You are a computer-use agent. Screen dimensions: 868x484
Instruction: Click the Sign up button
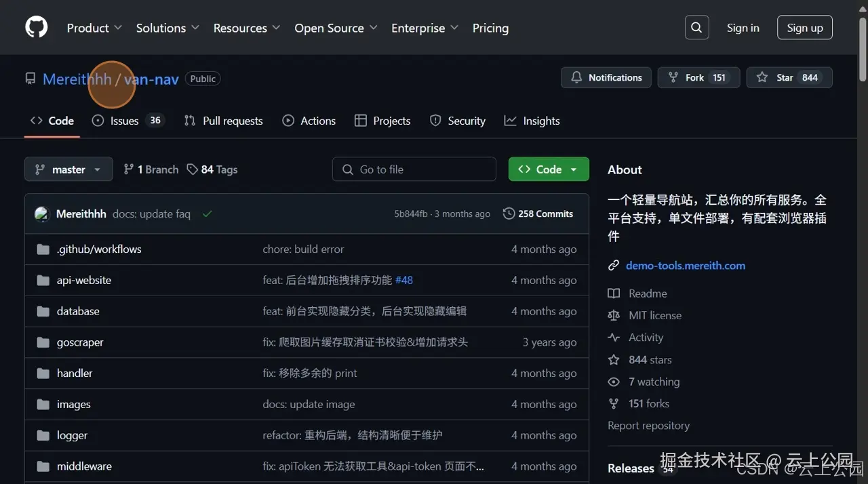click(805, 28)
